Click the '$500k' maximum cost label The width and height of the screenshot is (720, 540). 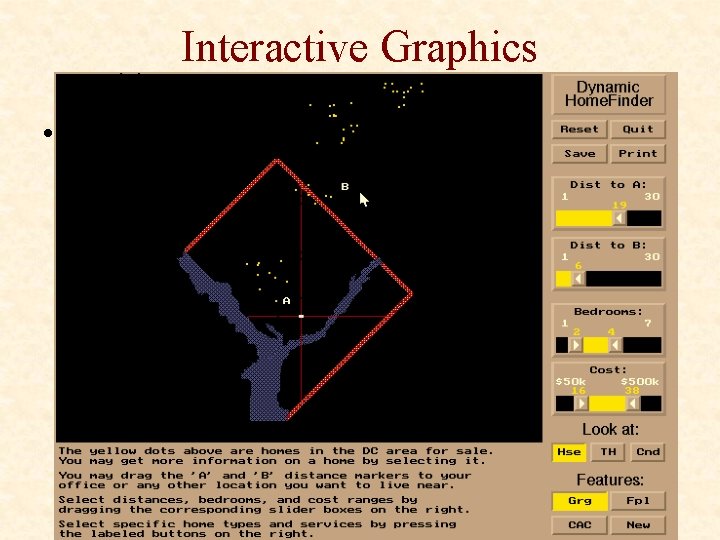coord(640,382)
